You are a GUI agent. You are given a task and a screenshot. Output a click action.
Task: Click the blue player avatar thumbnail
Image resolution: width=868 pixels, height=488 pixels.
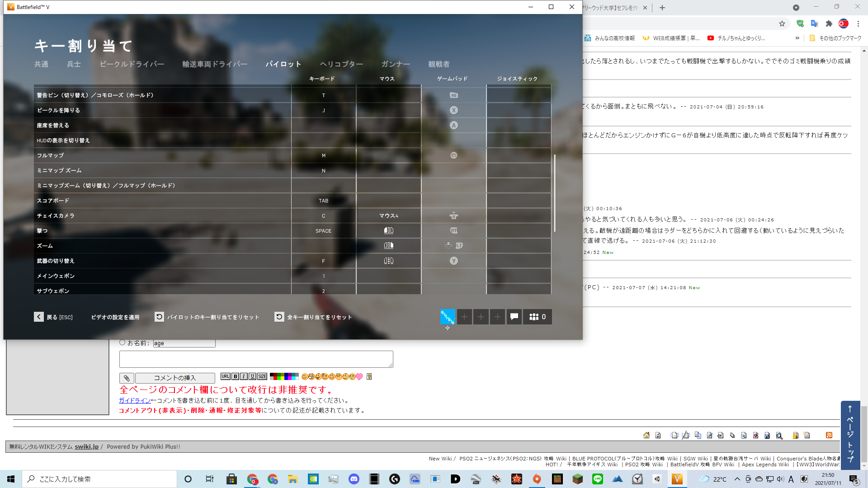pos(448,317)
